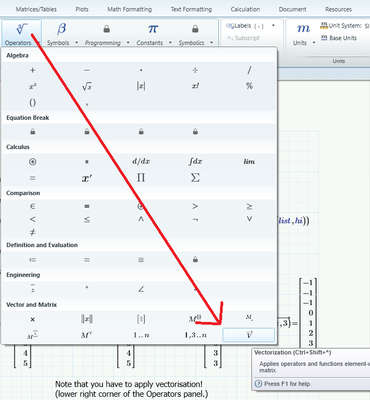The height and width of the screenshot is (400, 370).
Task: Select the Vectorization operator
Action: [249, 335]
